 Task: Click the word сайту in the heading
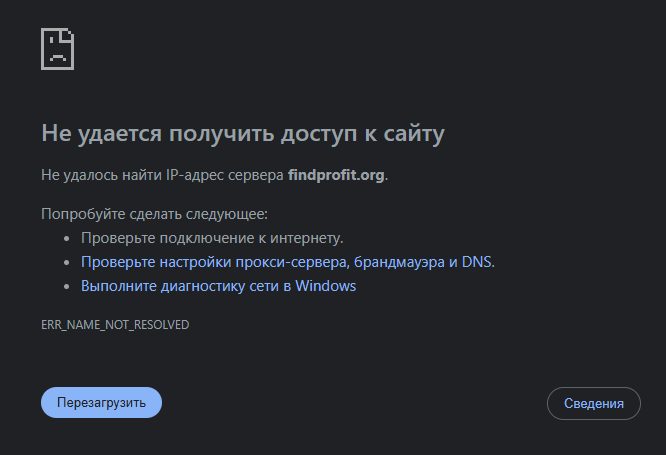[x=412, y=133]
